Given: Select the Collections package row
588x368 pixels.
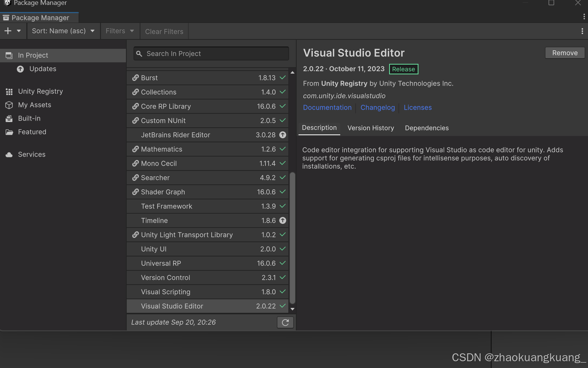Looking at the screenshot, I should (x=208, y=92).
